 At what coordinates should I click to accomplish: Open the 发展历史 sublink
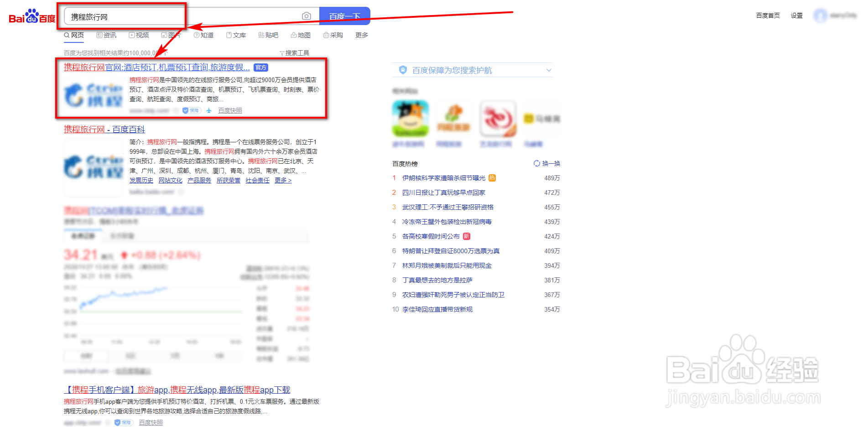pos(141,180)
